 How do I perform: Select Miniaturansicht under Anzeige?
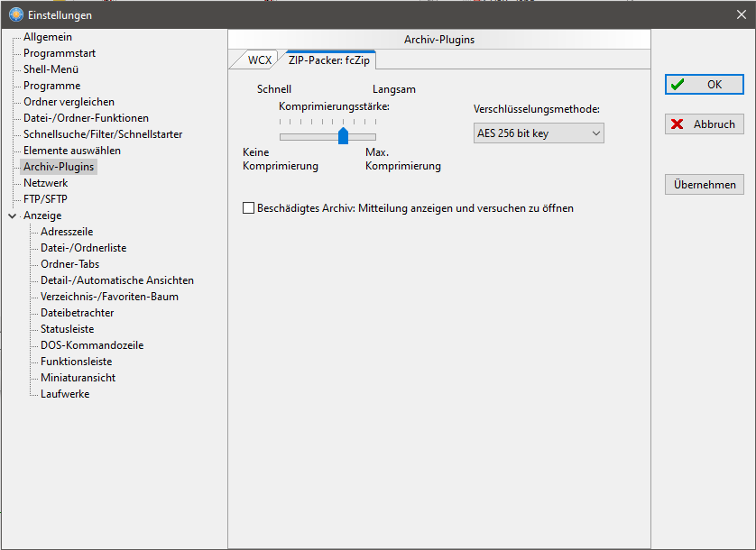(78, 378)
